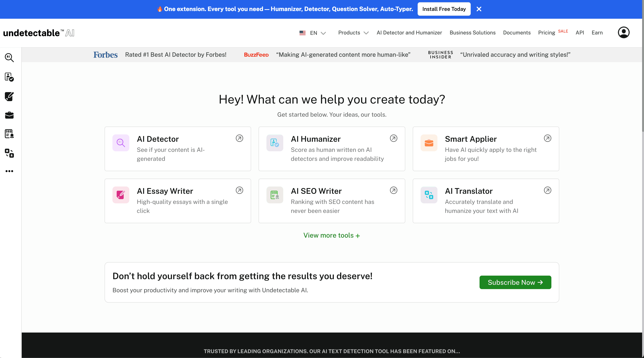Open AI Translator from the sidebar icon
Image resolution: width=644 pixels, height=358 pixels.
tap(9, 153)
